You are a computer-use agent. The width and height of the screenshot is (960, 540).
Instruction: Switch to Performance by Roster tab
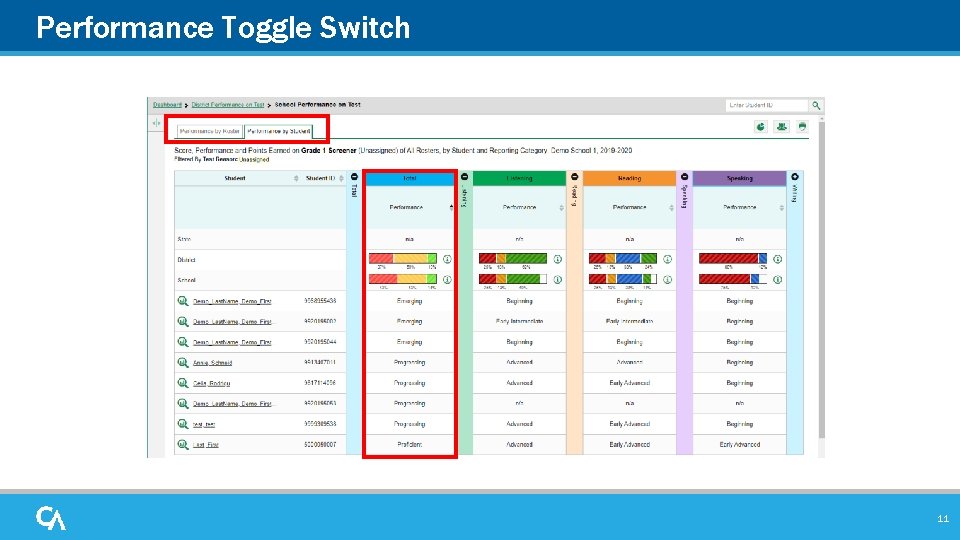[209, 131]
